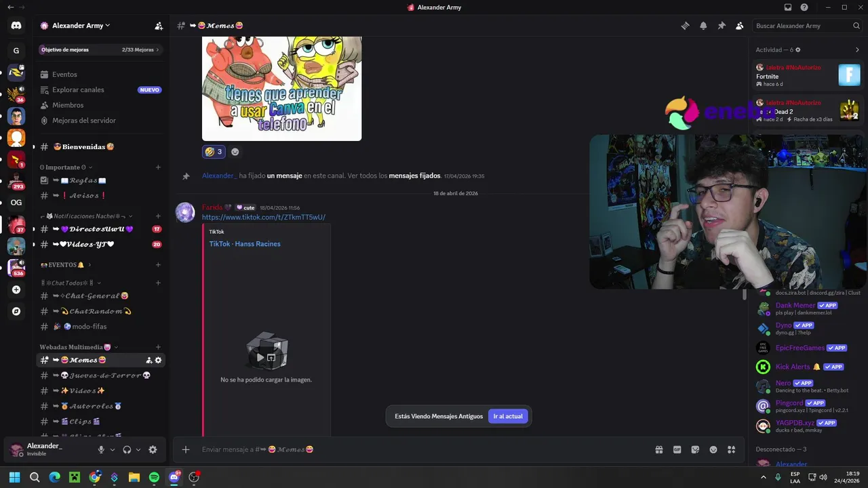Expand Activity panel with right chevron

tap(857, 49)
